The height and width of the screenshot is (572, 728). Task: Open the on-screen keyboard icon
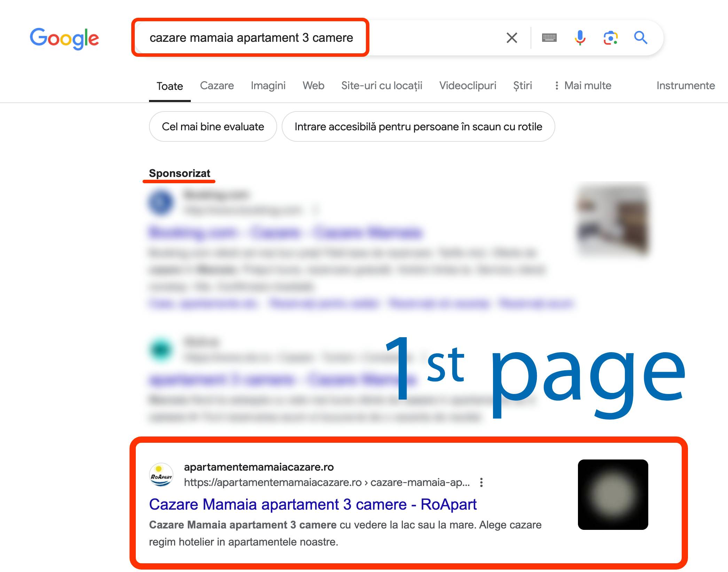click(549, 38)
